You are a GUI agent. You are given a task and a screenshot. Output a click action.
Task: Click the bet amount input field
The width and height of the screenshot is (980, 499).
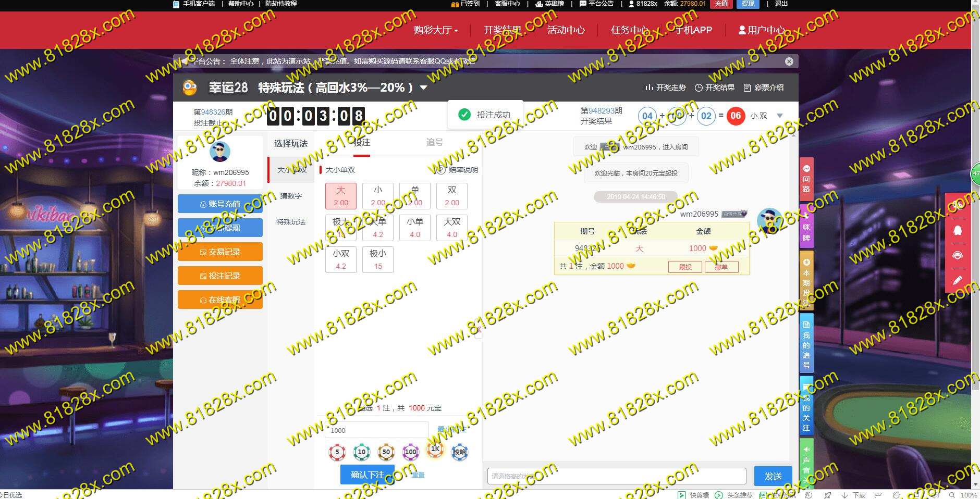pos(377,430)
